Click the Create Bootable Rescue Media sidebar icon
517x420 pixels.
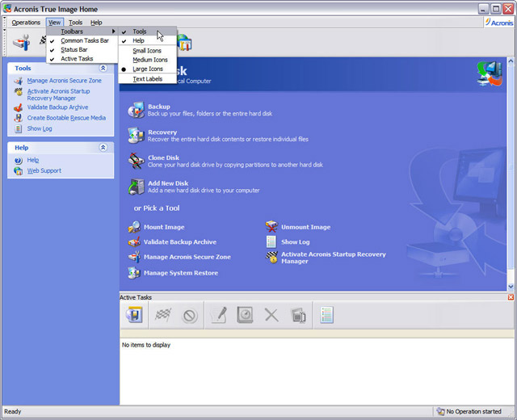coord(18,118)
